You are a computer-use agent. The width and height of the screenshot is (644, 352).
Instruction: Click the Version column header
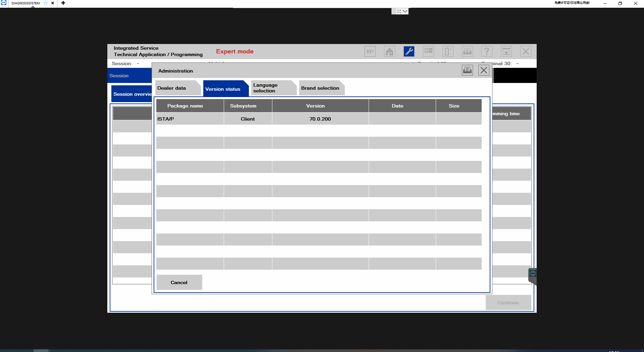point(315,106)
